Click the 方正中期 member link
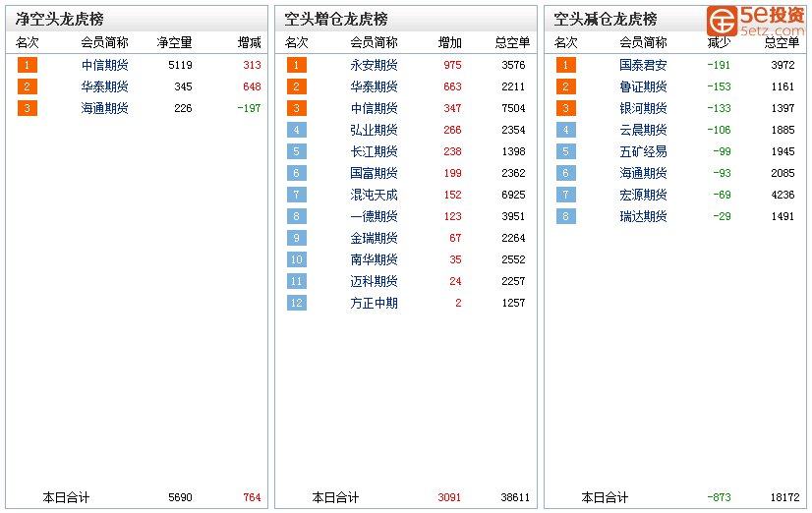Viewport: 812px width, 513px height. pos(374,303)
